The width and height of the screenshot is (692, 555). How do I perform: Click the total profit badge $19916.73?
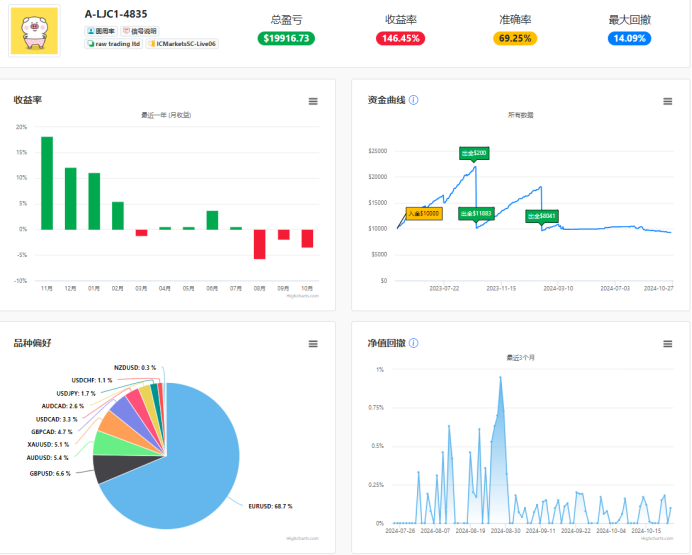point(286,38)
